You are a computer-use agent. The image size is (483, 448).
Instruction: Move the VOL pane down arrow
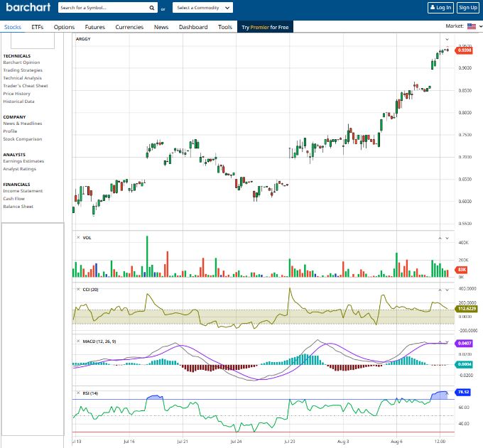(447, 238)
